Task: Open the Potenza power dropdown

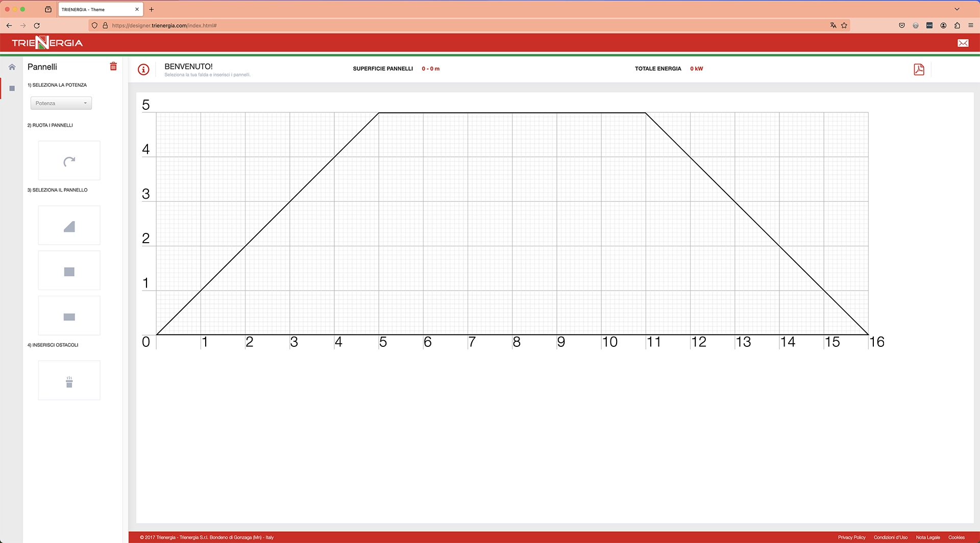Action: (61, 103)
